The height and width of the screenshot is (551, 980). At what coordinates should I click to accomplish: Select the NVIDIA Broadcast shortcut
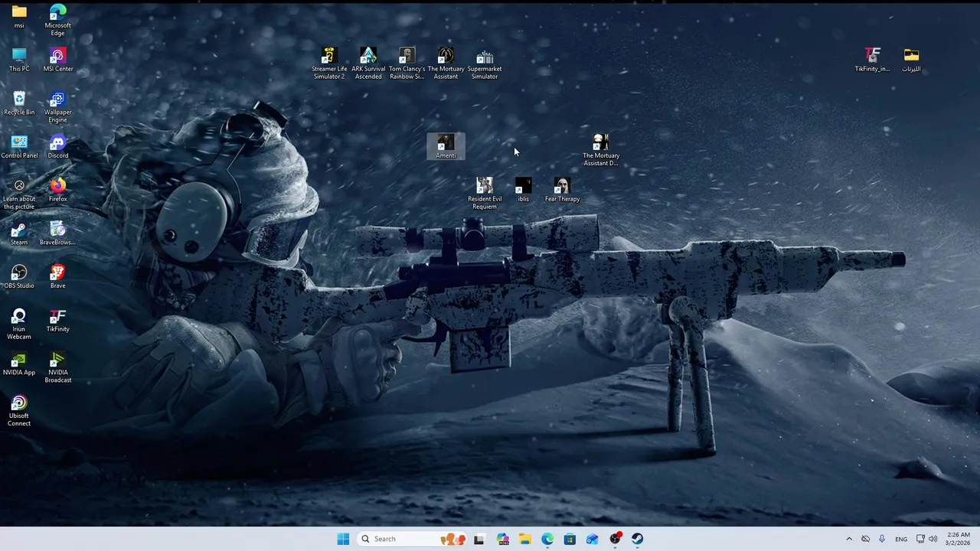click(57, 367)
